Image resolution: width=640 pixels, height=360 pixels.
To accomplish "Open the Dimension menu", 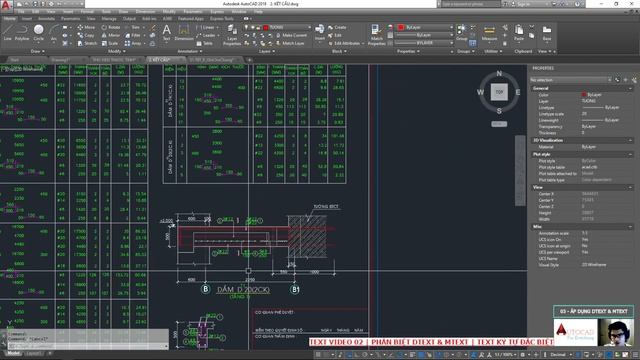I will point(145,12).
